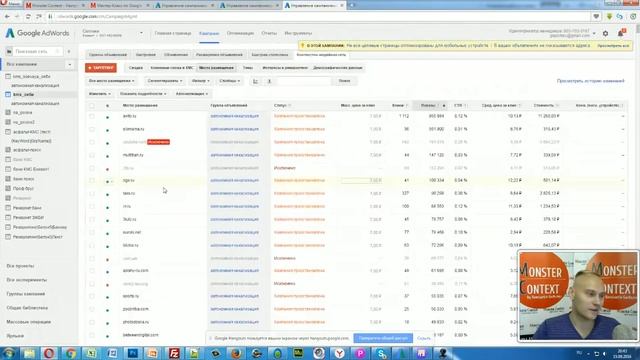Switch to the Кампании tab
Image resolution: width=640 pixels, height=360 pixels.
tap(209, 33)
